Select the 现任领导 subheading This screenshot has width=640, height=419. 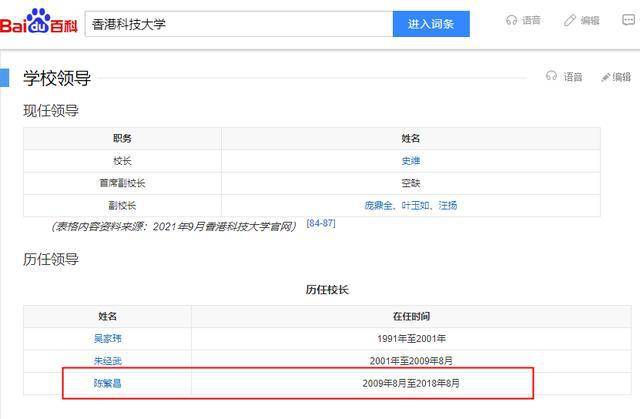pyautogui.click(x=51, y=111)
